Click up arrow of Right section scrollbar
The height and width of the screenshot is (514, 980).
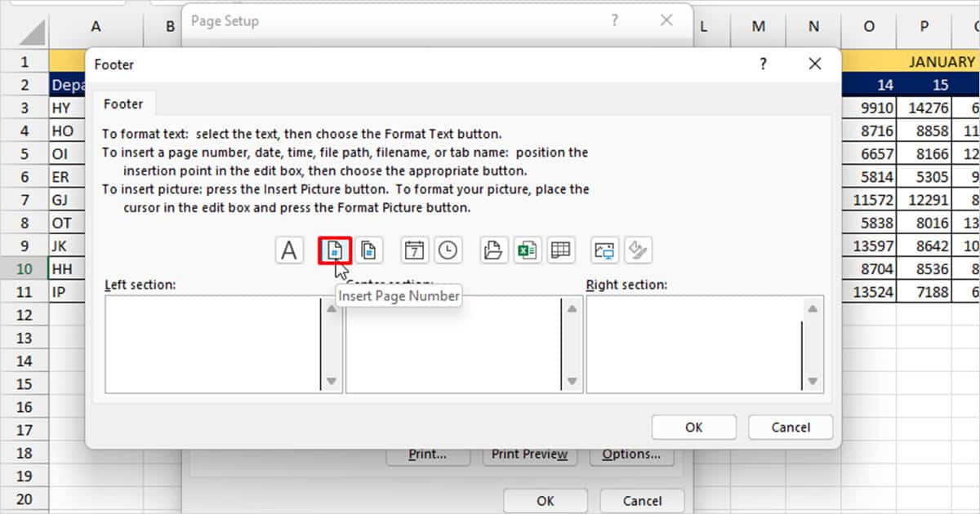tap(812, 308)
